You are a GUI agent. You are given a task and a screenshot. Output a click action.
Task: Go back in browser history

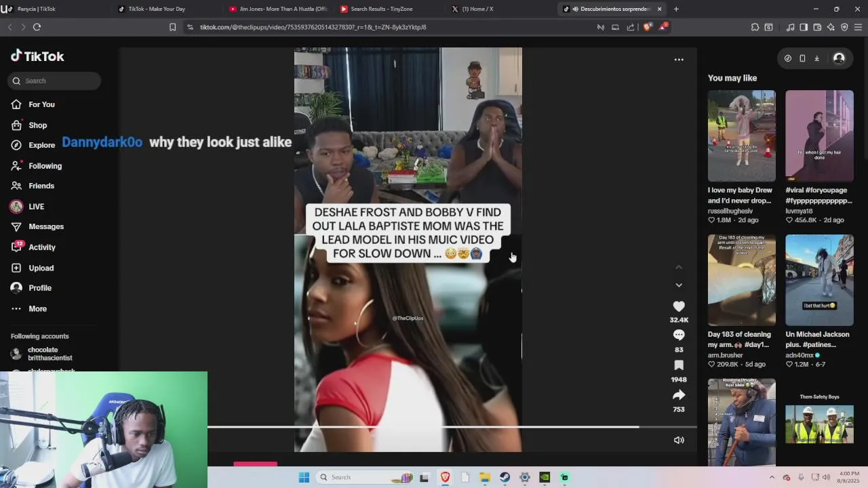coord(9,27)
